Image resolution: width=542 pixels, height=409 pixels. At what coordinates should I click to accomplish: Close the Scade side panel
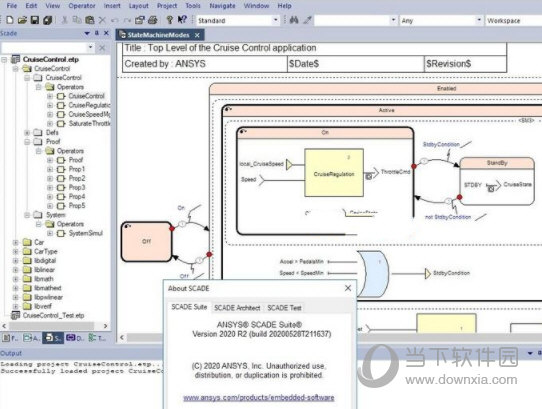[106, 33]
